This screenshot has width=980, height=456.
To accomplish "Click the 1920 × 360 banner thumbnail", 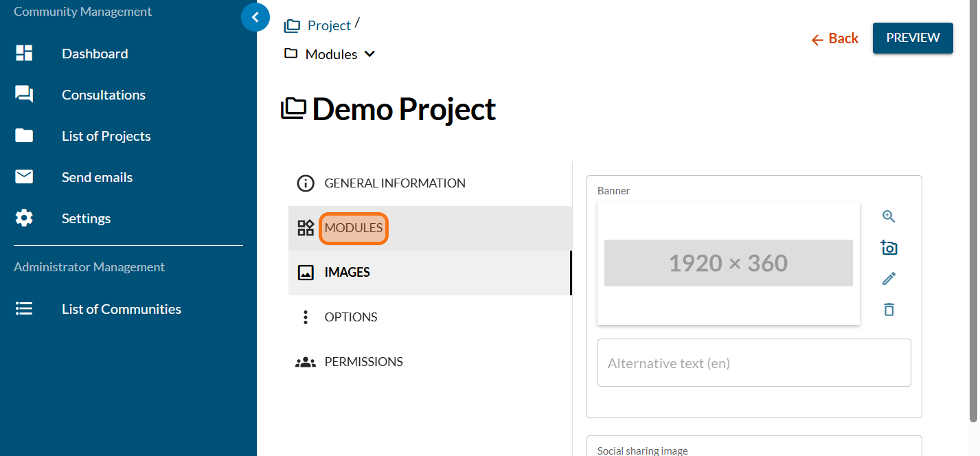I will (x=728, y=263).
